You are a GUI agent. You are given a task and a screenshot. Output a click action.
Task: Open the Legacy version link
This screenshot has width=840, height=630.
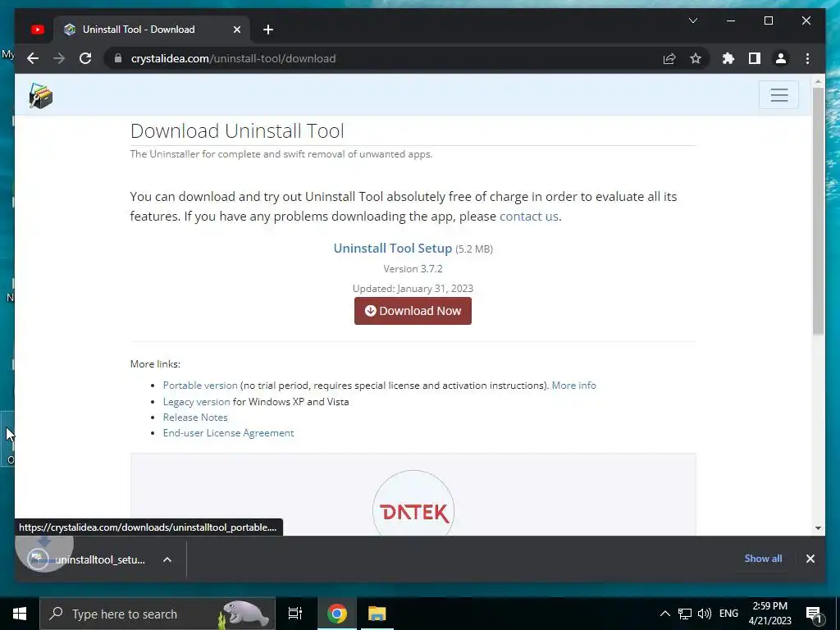(196, 401)
